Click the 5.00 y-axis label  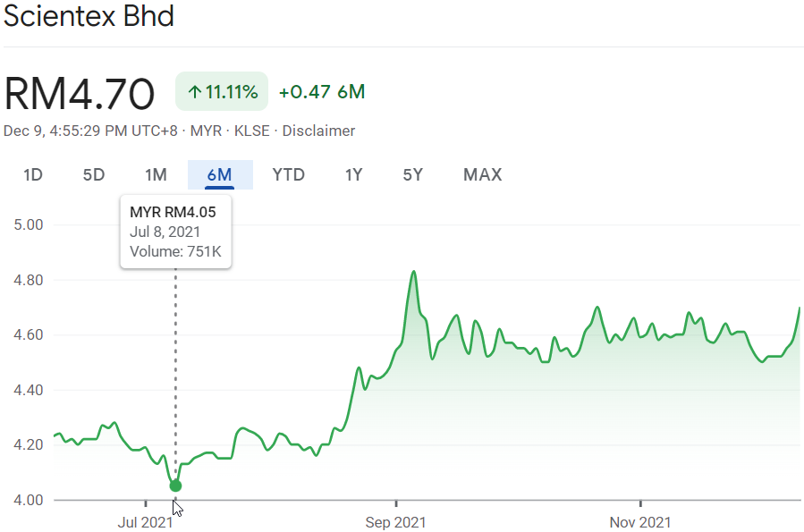tap(29, 224)
